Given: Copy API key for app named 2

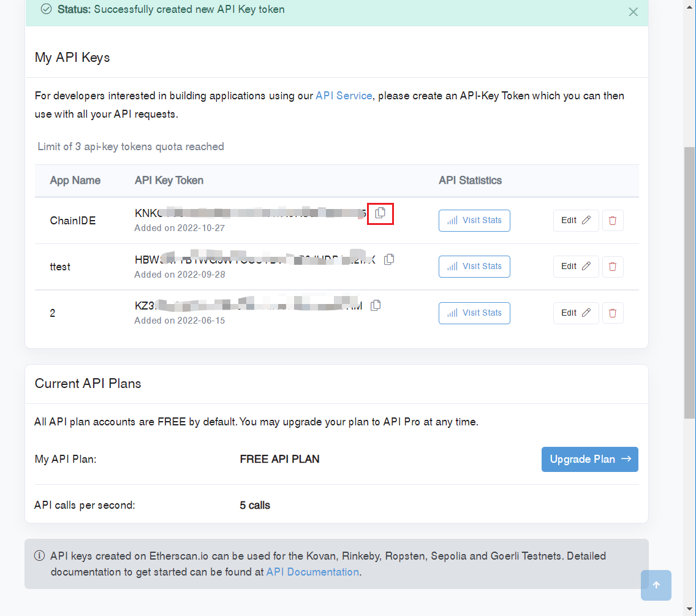Looking at the screenshot, I should (x=376, y=305).
